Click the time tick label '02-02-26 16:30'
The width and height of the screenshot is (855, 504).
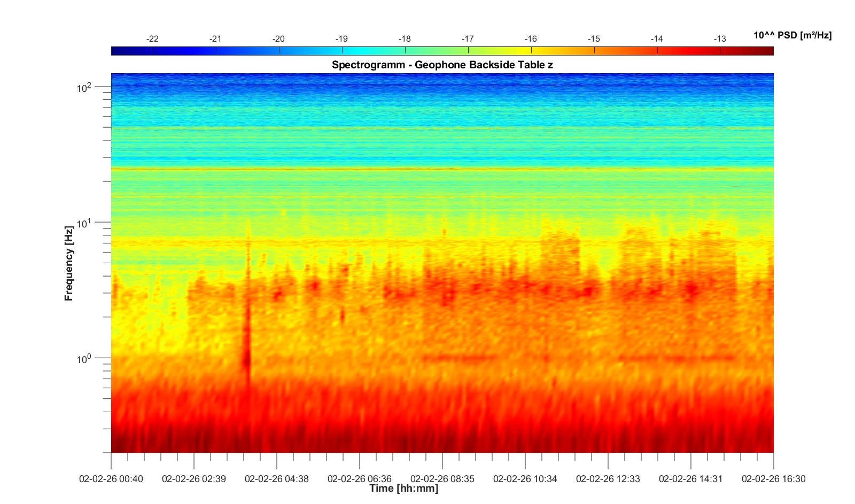click(773, 479)
